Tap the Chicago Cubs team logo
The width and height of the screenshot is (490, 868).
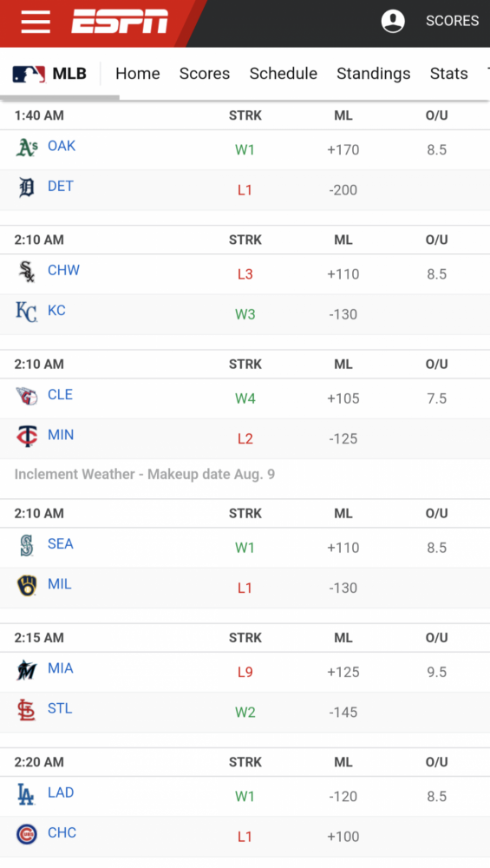(27, 833)
